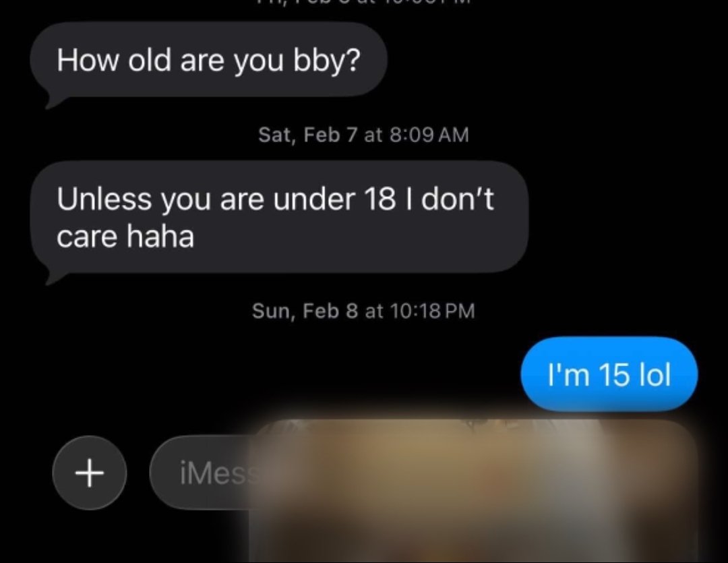
Task: Select the 'How old are you' bubble
Action: tap(209, 60)
